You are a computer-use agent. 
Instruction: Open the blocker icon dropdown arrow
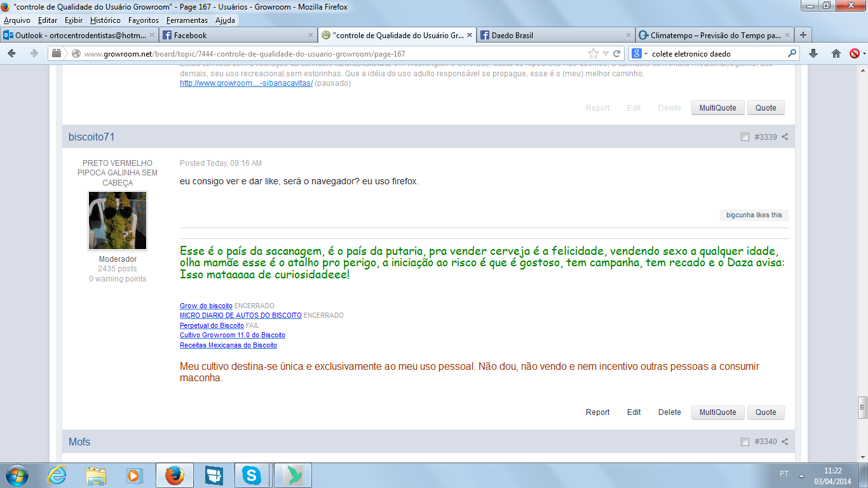864,54
